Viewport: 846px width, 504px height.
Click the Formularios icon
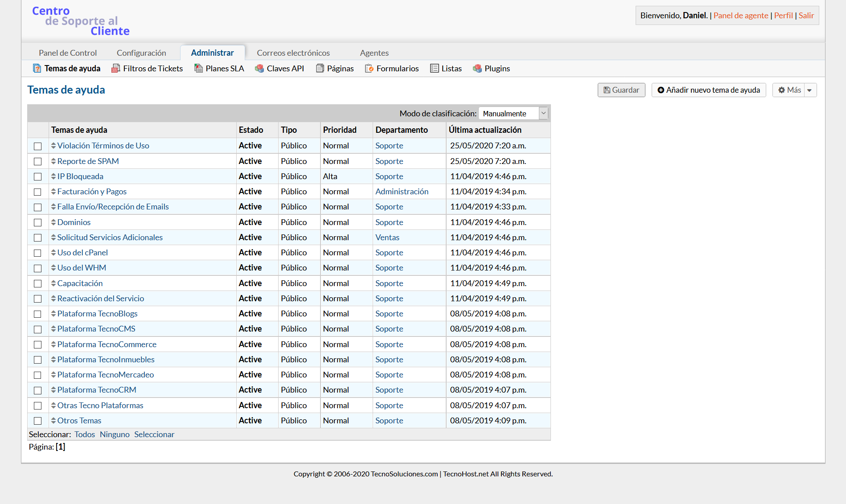[369, 69]
